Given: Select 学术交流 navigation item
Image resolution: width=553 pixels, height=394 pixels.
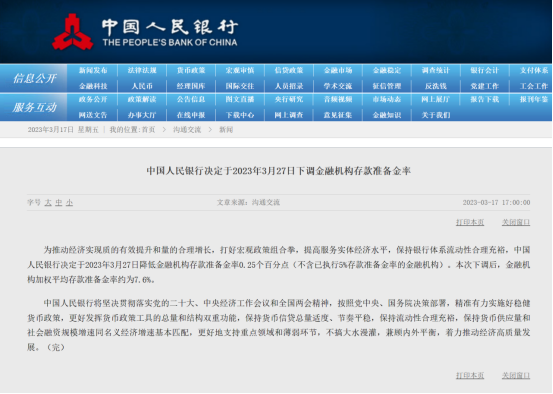Looking at the screenshot, I should point(338,86).
